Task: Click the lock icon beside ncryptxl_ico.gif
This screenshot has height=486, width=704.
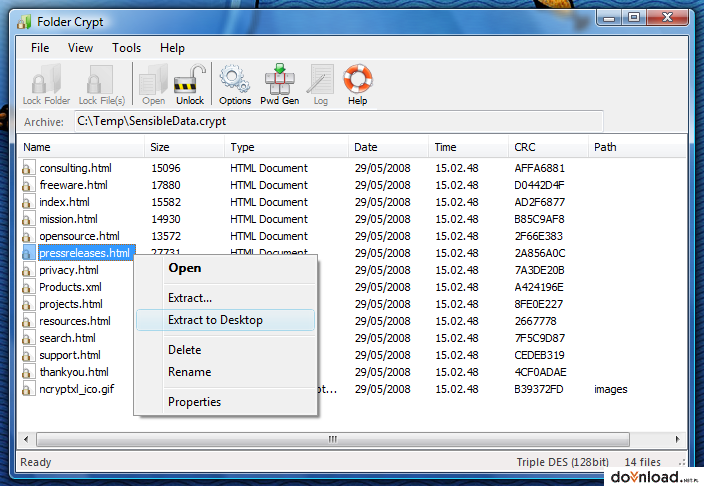Action: click(27, 389)
